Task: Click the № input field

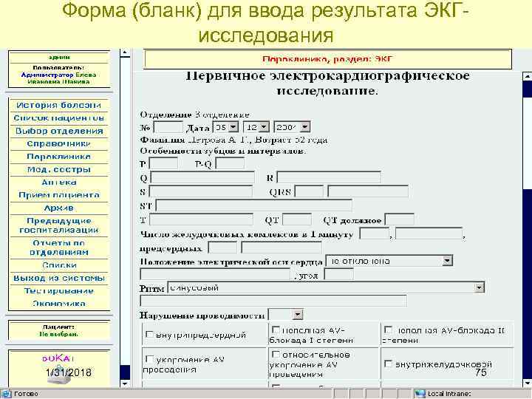Action: (x=168, y=128)
